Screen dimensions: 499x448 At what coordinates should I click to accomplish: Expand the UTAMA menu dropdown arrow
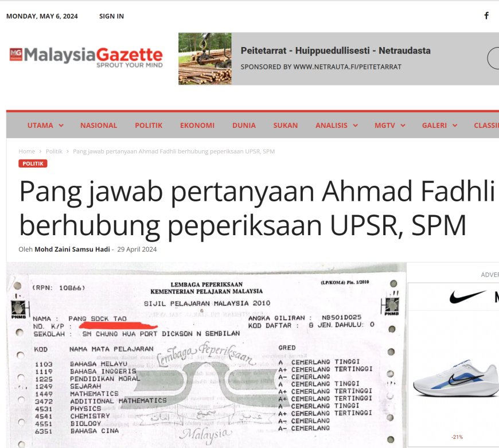pyautogui.click(x=61, y=126)
